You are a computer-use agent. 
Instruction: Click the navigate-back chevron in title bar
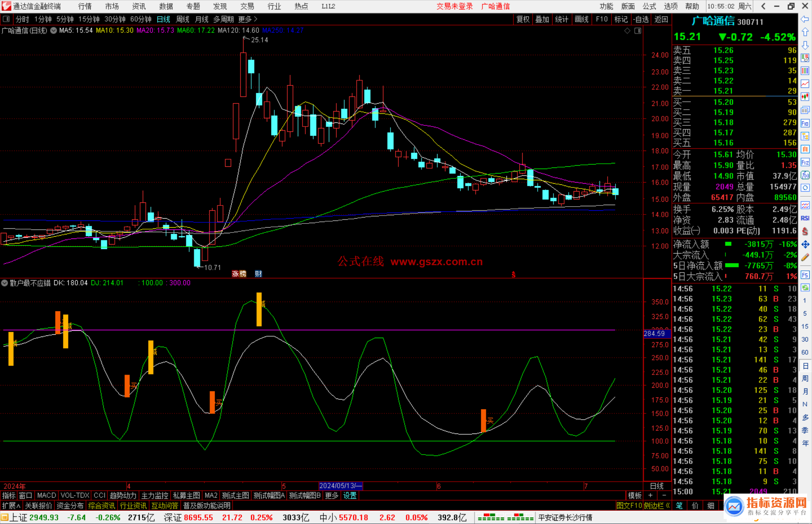(x=763, y=6)
